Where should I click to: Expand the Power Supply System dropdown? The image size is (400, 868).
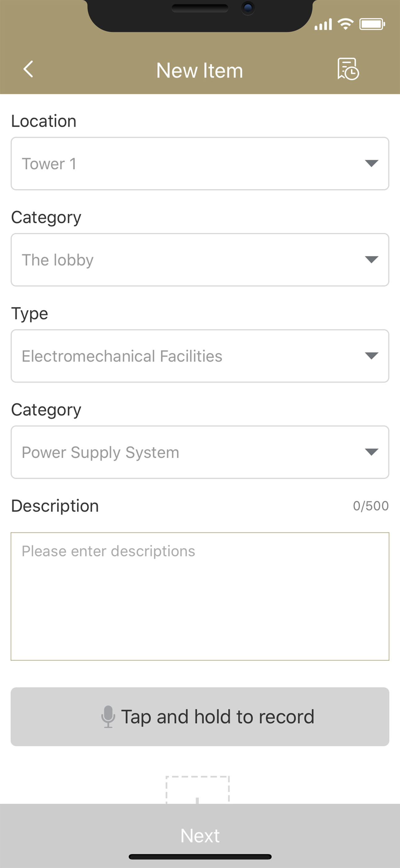pos(200,452)
